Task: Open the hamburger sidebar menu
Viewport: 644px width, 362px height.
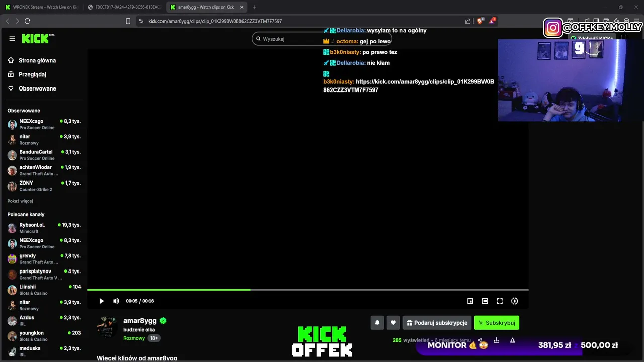Action: coord(12,39)
